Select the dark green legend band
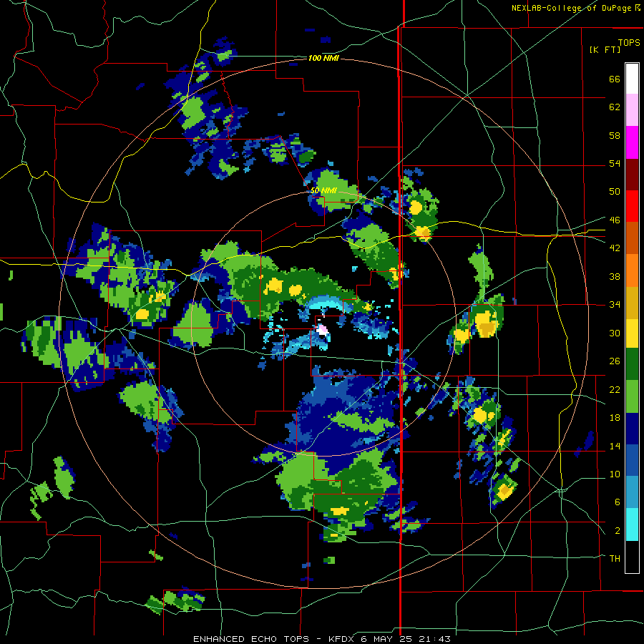The width and height of the screenshot is (644, 644). point(632,364)
